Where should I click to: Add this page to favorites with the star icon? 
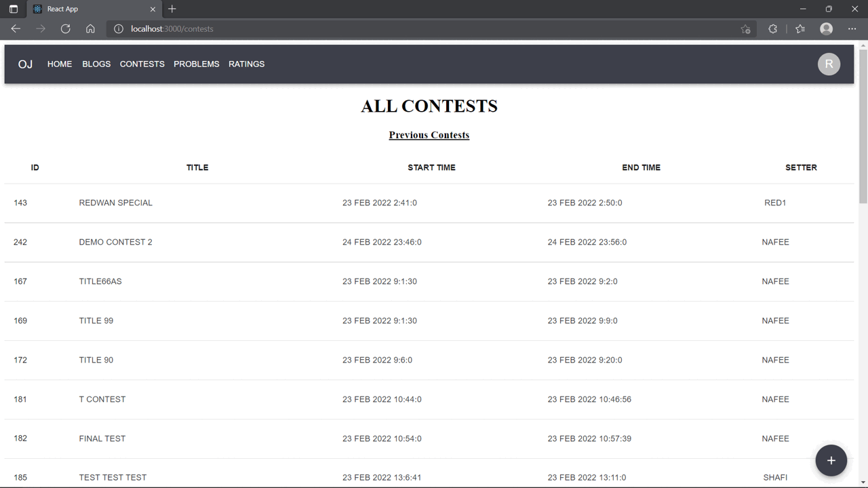(x=745, y=29)
